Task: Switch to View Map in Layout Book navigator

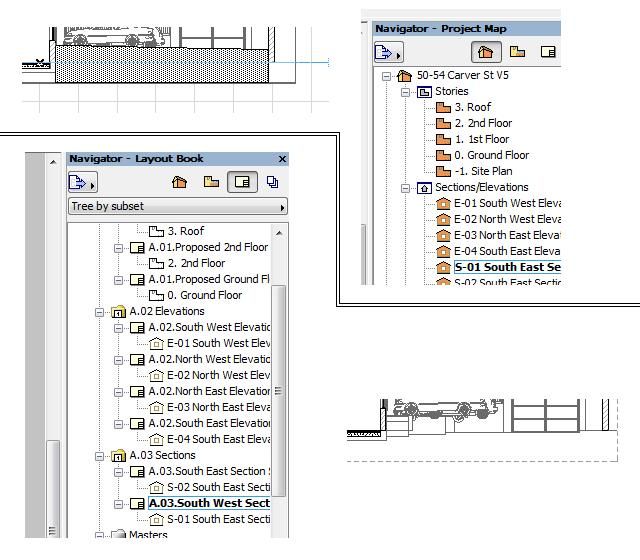Action: click(x=211, y=182)
